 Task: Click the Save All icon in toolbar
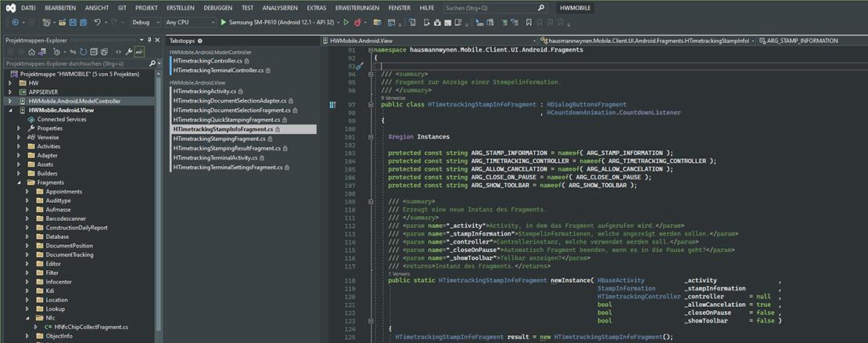pyautogui.click(x=83, y=22)
